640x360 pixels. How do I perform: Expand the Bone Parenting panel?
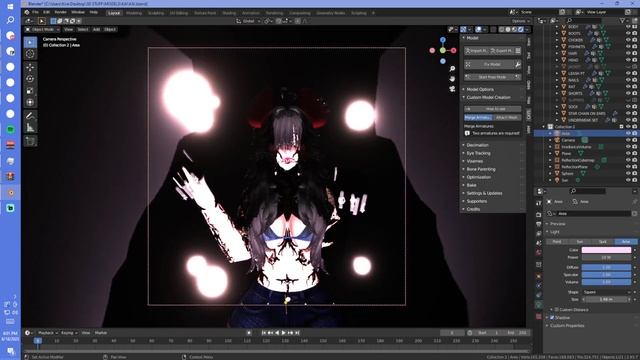[481, 169]
